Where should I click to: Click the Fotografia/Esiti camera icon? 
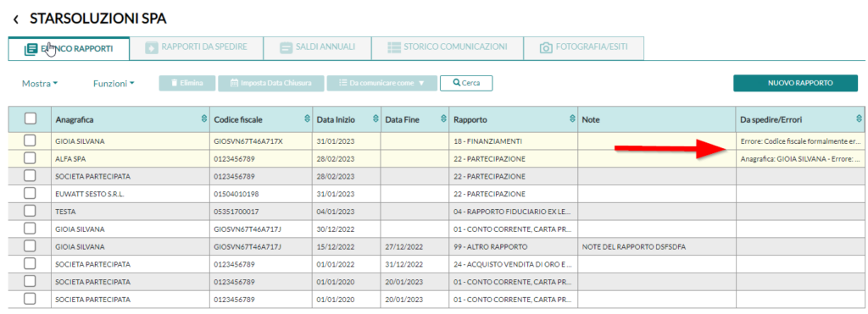pos(546,47)
